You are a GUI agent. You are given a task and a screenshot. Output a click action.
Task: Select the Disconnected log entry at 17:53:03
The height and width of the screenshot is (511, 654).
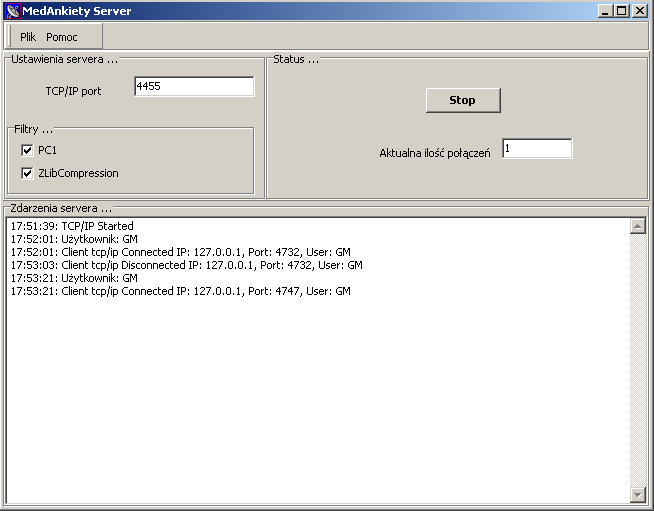(x=186, y=265)
